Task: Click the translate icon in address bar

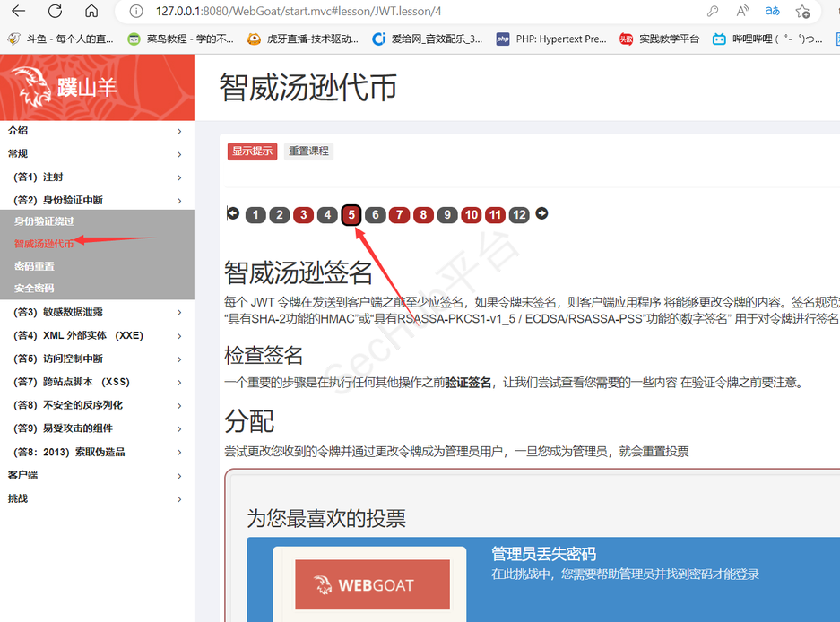Action: (772, 12)
